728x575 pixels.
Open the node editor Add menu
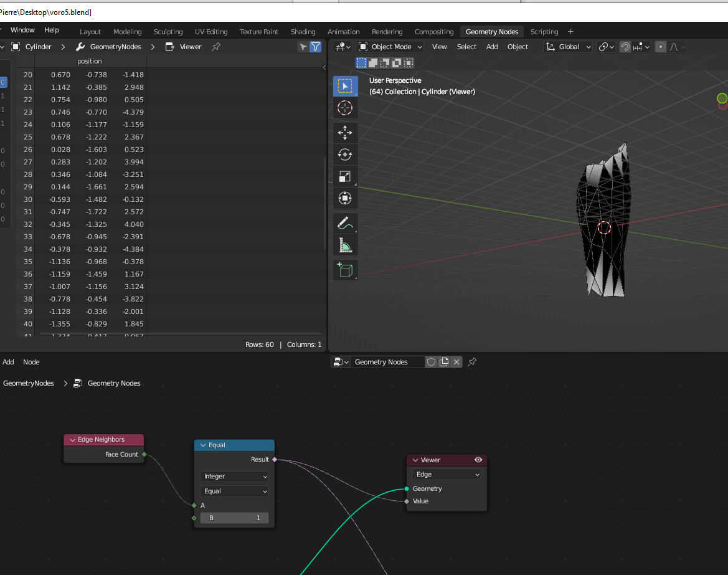pos(8,362)
